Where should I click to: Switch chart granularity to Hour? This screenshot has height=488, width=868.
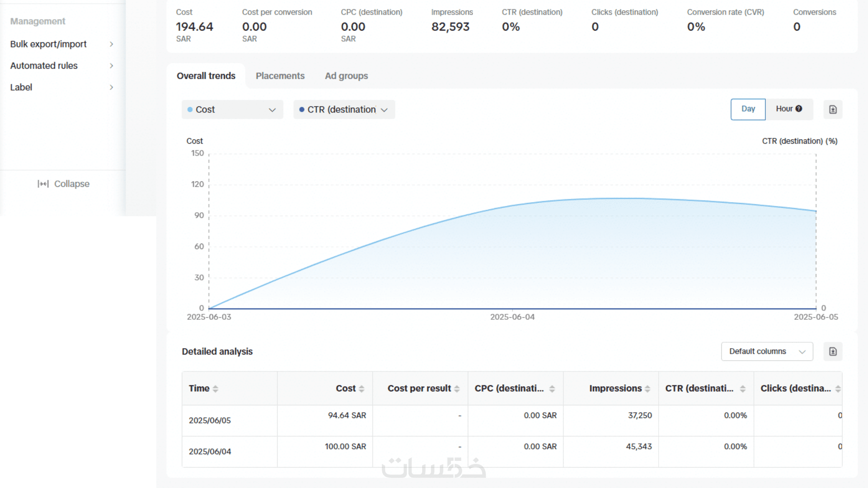[784, 109]
